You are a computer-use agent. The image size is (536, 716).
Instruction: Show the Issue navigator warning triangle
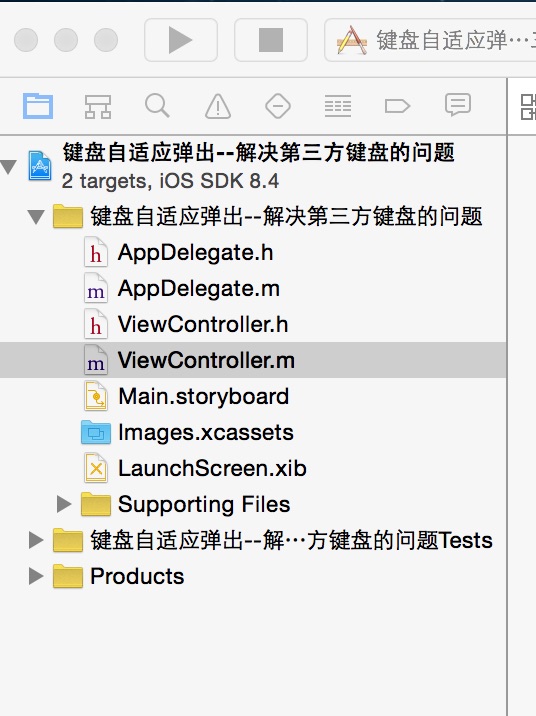(218, 106)
